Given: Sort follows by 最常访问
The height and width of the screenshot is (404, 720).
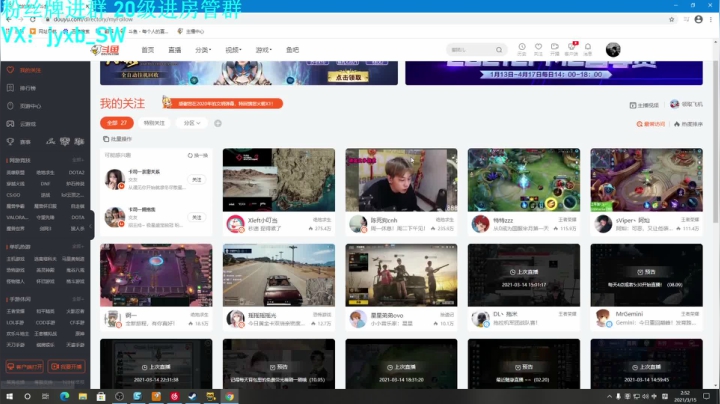Looking at the screenshot, I should pos(651,124).
